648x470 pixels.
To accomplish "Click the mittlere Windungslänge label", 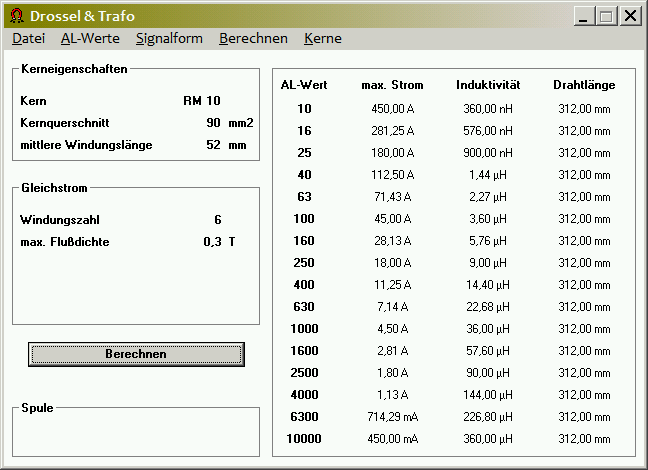I will pos(86,145).
